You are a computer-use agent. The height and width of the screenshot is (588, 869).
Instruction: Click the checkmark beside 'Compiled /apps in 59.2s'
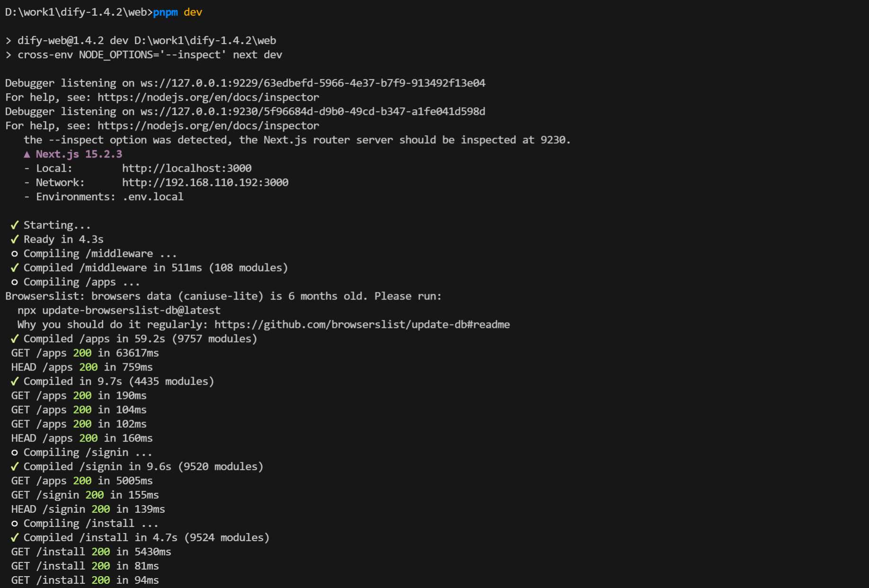point(15,339)
